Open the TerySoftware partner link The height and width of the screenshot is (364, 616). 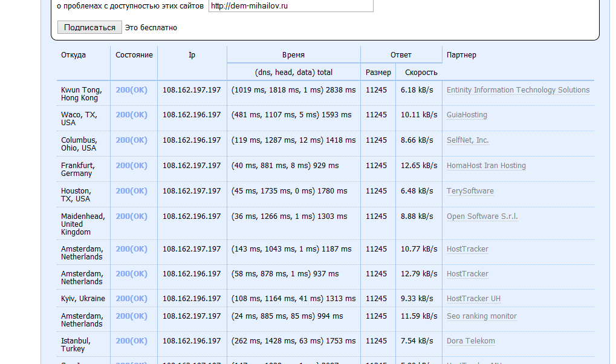pos(470,191)
